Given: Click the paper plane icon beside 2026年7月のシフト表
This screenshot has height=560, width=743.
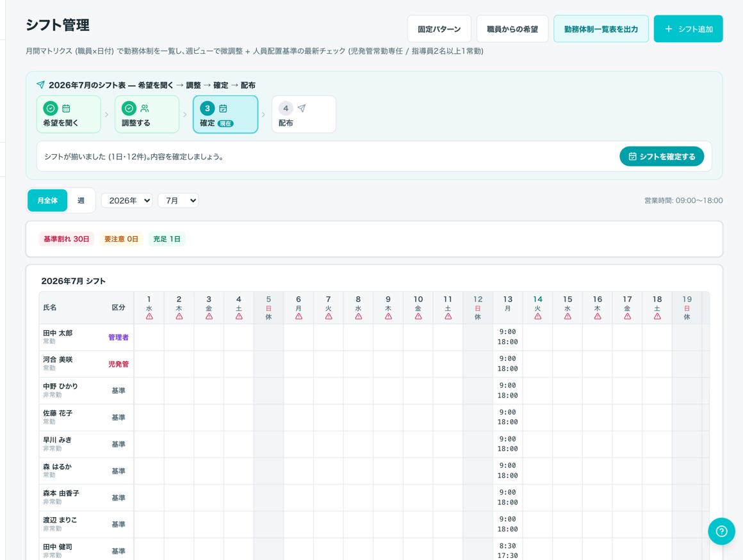Looking at the screenshot, I should click(x=41, y=84).
